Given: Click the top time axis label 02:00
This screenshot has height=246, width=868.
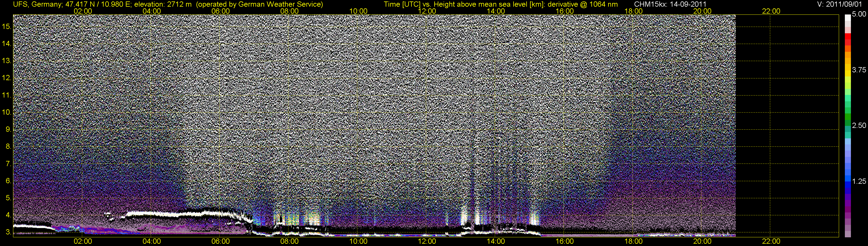Looking at the screenshot, I should coord(82,11).
